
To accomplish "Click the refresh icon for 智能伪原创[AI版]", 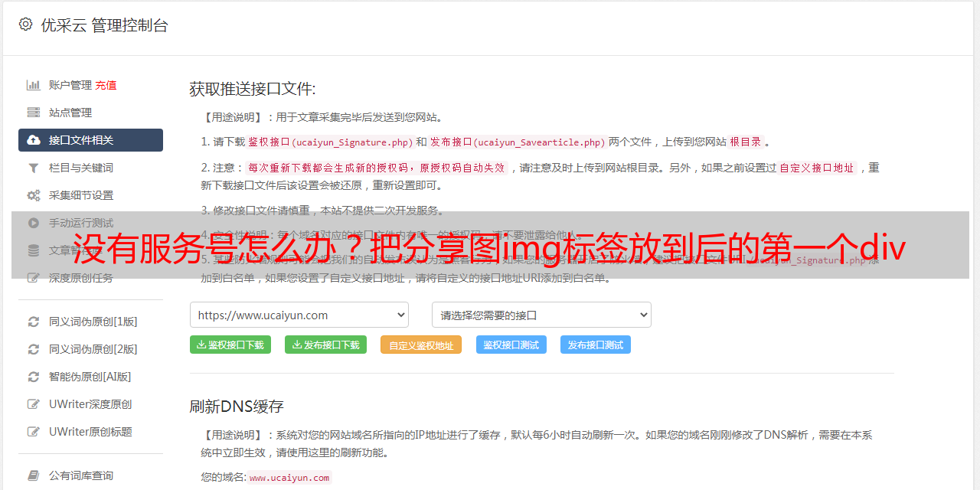I will pos(33,377).
